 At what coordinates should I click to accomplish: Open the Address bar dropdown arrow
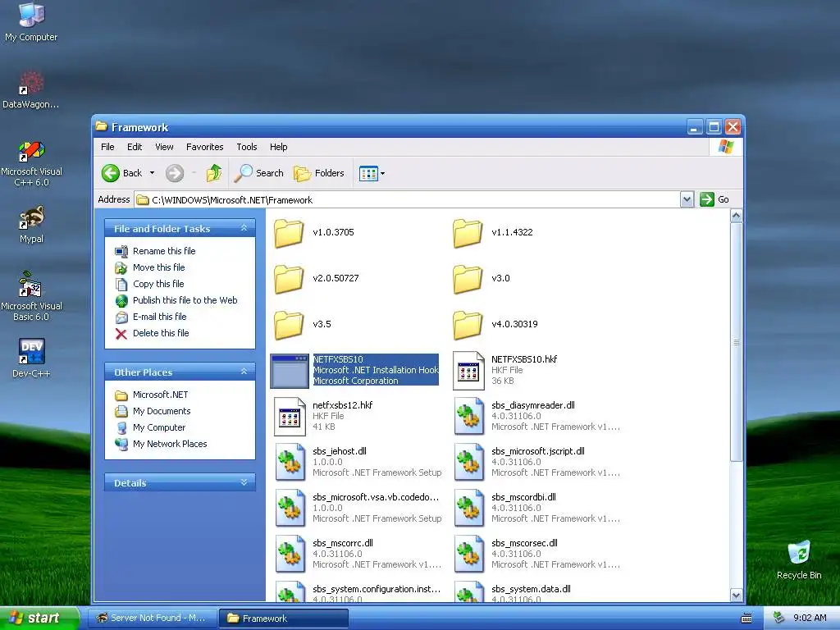687,200
